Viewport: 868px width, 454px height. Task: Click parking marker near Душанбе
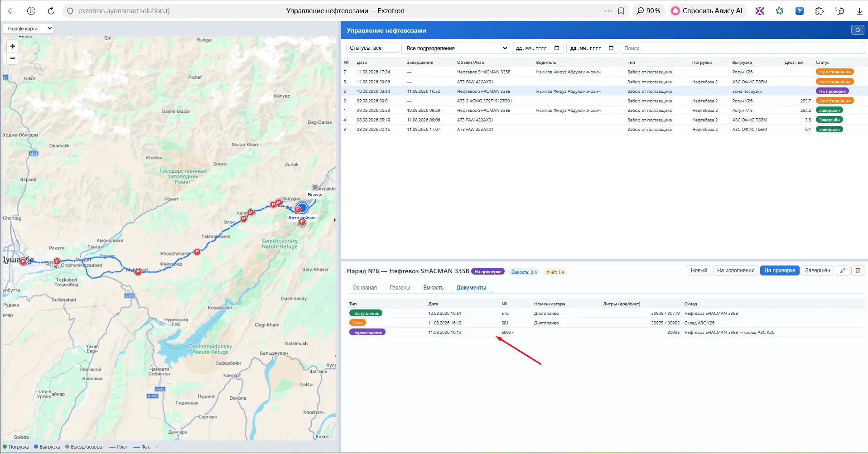coord(23,261)
